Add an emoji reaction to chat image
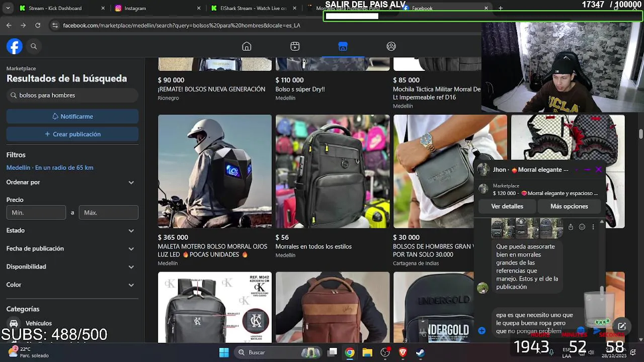 pyautogui.click(x=582, y=227)
